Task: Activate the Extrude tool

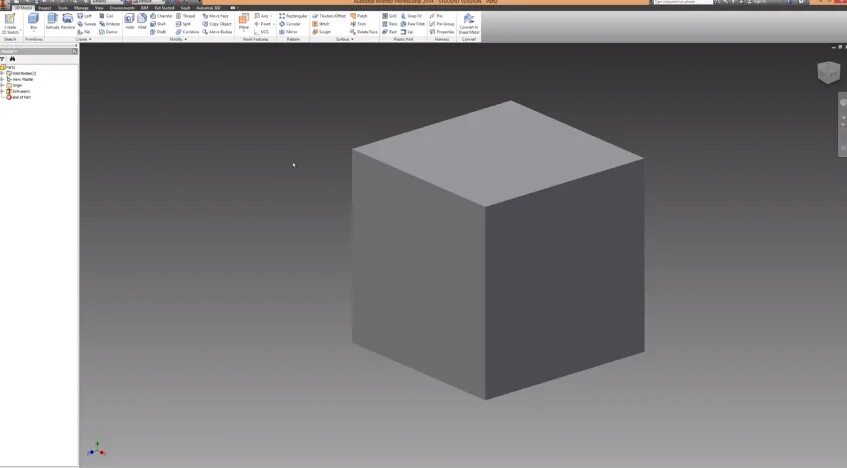Action: [x=52, y=22]
